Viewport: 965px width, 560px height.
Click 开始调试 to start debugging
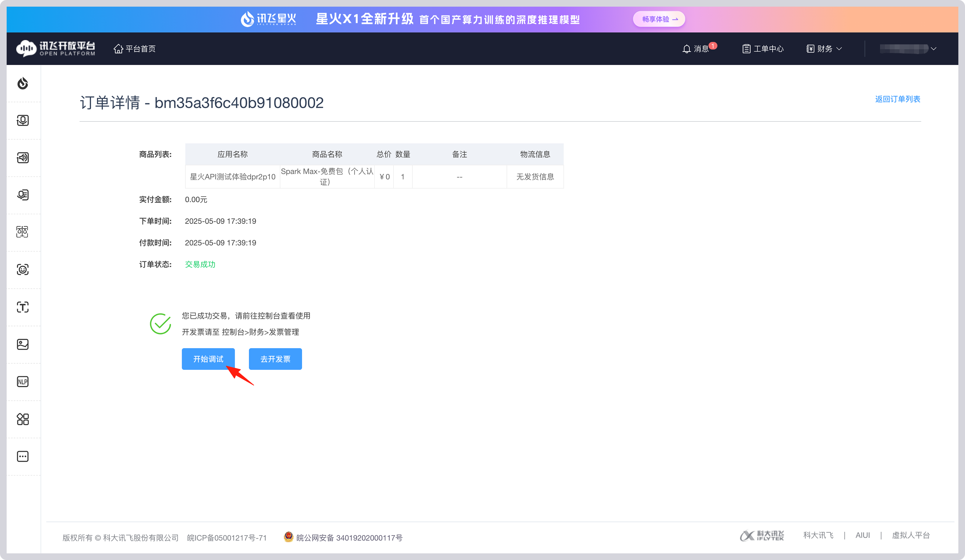click(208, 359)
